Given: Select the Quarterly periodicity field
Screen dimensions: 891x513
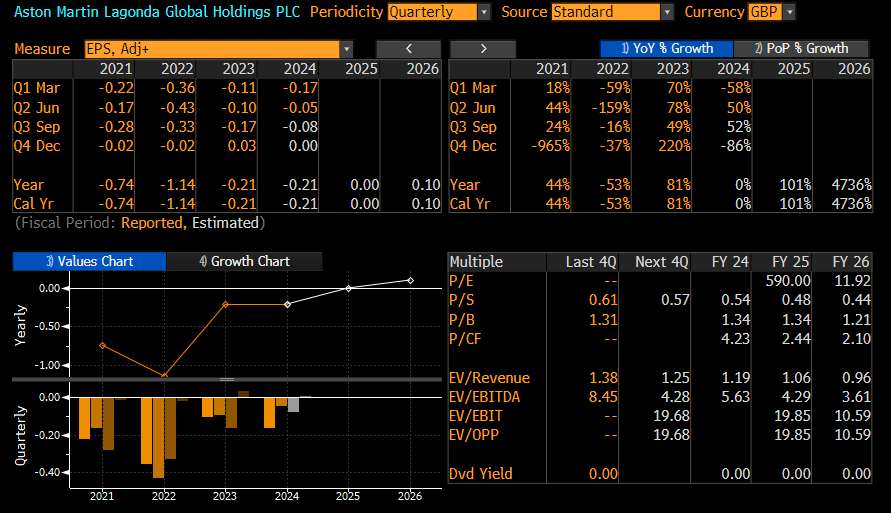Looking at the screenshot, I should 432,12.
